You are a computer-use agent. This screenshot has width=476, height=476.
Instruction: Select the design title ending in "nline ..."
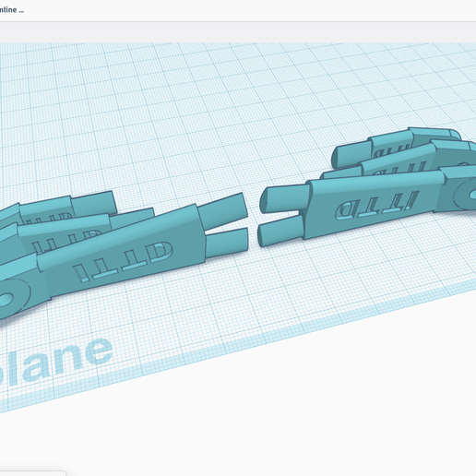tap(12, 10)
